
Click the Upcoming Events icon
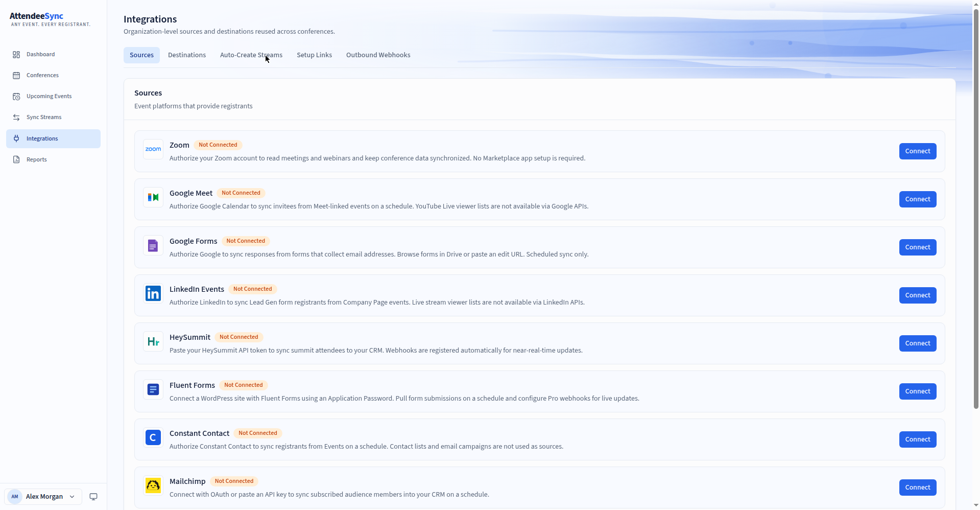16,97
